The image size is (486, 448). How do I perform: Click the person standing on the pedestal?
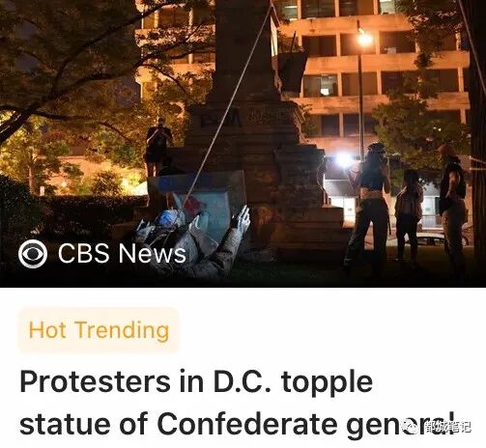157,148
